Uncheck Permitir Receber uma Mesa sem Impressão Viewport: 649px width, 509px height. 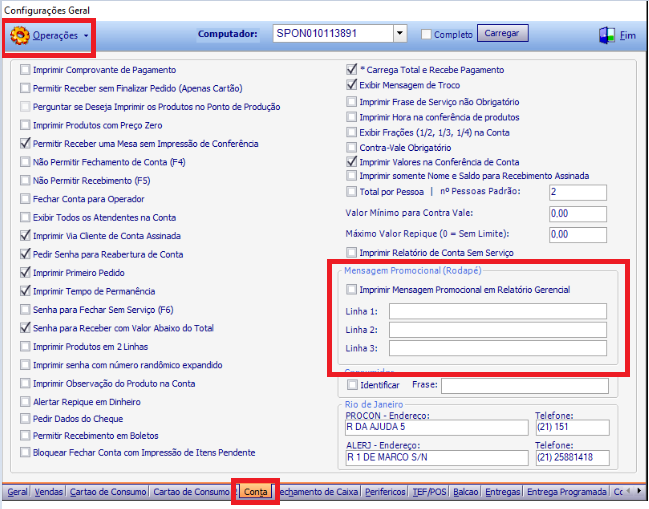click(x=25, y=144)
